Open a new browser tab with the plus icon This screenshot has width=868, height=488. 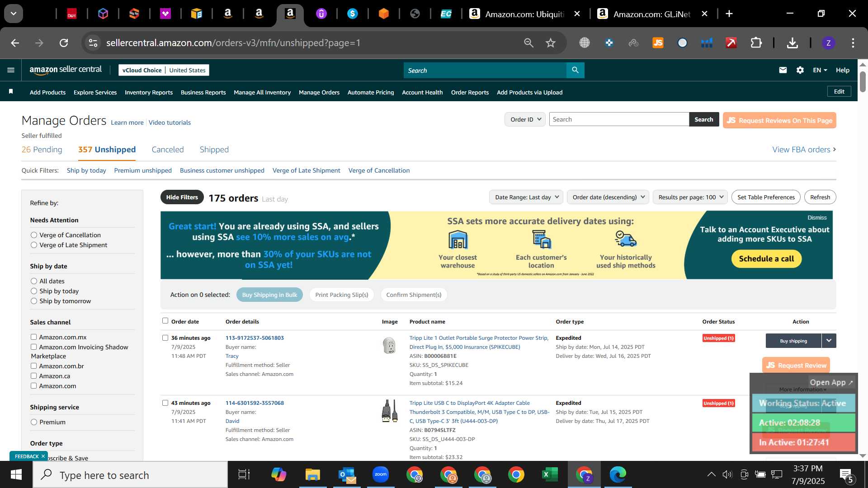click(x=729, y=14)
